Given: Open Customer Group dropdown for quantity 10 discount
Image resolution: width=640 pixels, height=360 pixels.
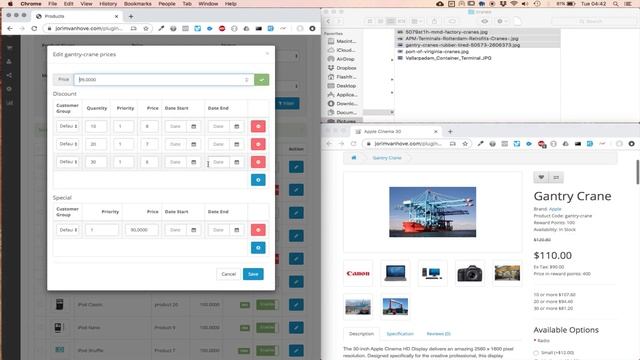Looking at the screenshot, I should (x=67, y=126).
